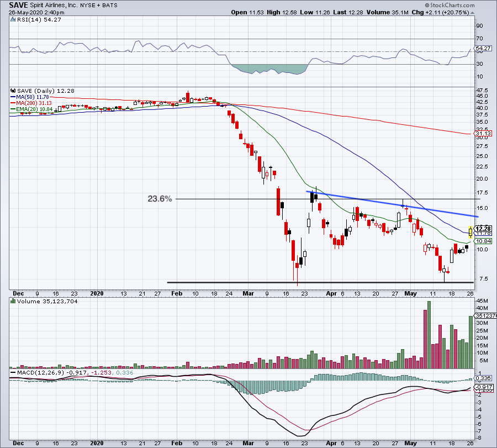Click the MA(50) 11.78 legend entry
497x448 pixels.
30,97
